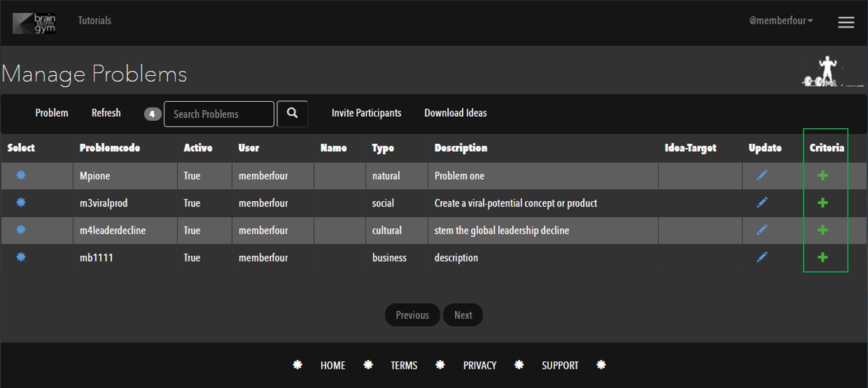Click the Problemcode column header

pyautogui.click(x=110, y=148)
